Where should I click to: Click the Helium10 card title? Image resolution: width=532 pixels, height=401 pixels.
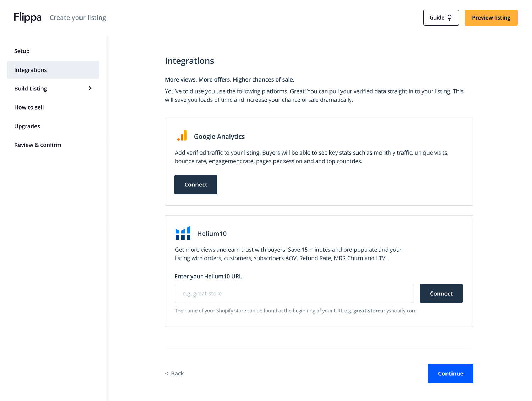click(x=212, y=234)
